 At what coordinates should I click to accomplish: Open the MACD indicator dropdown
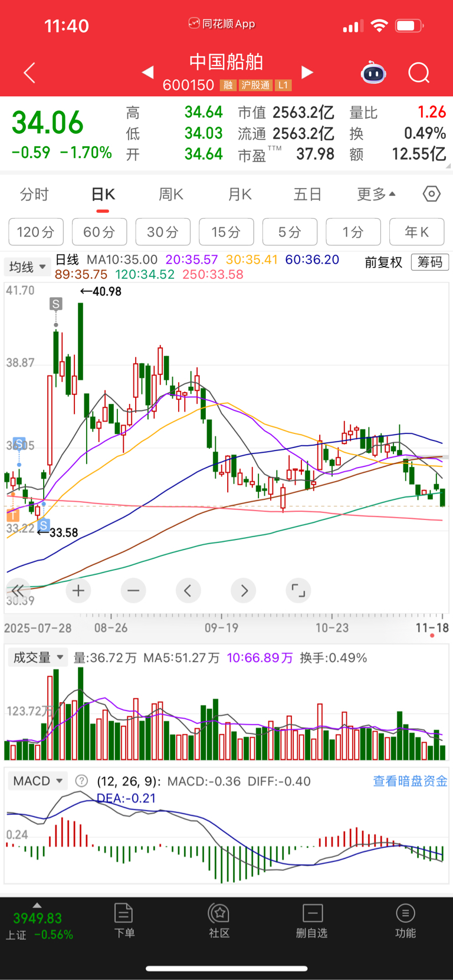coord(38,781)
